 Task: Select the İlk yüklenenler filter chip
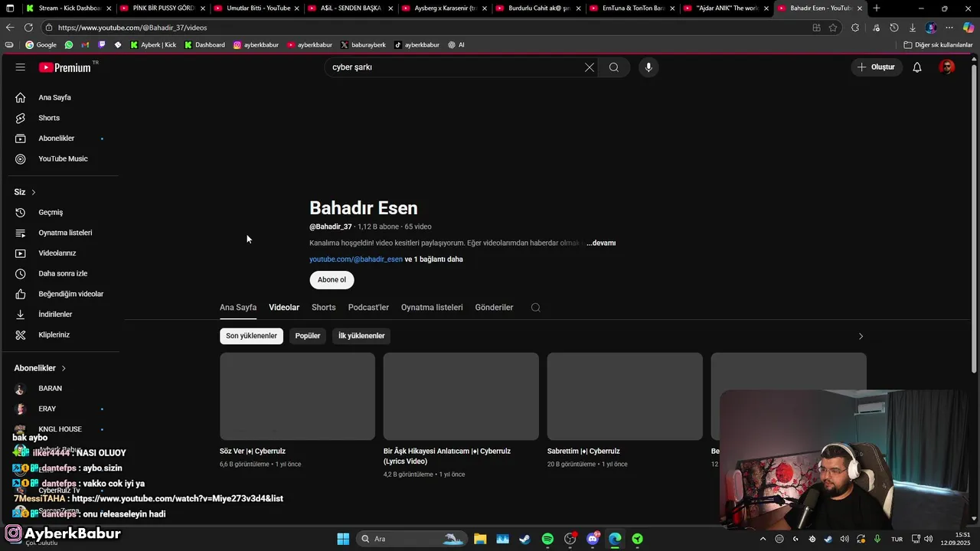point(361,336)
